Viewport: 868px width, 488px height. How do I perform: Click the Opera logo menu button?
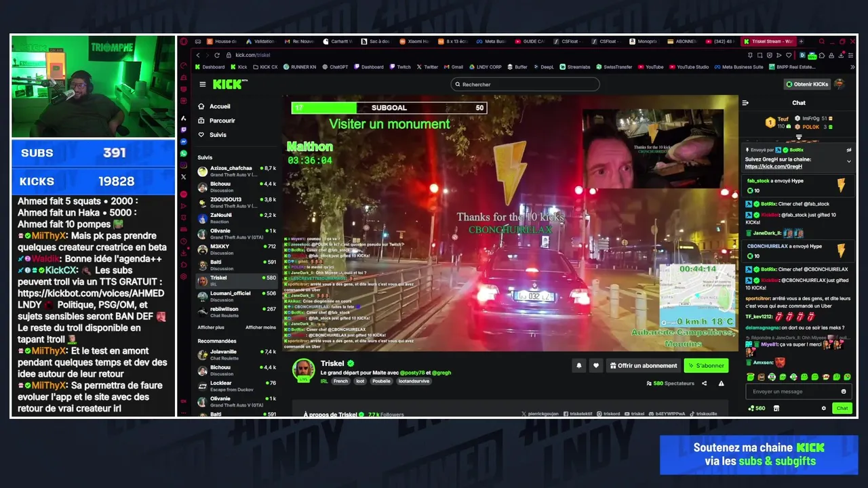[184, 41]
